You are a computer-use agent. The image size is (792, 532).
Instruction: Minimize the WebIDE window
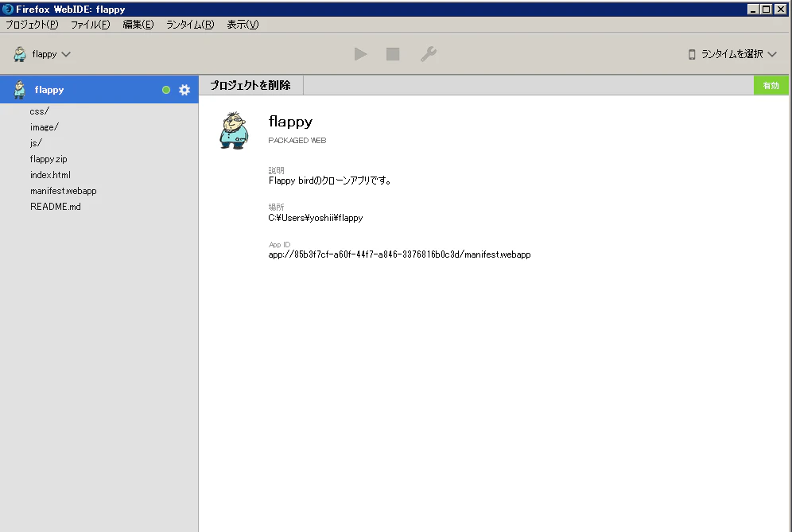tap(753, 9)
